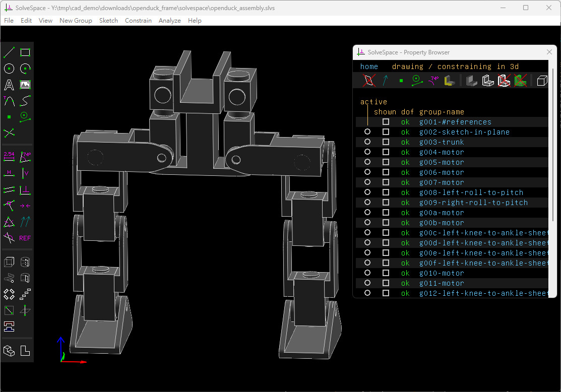
Task: Enable shown checkbox for g001-#references
Action: [x=386, y=122]
